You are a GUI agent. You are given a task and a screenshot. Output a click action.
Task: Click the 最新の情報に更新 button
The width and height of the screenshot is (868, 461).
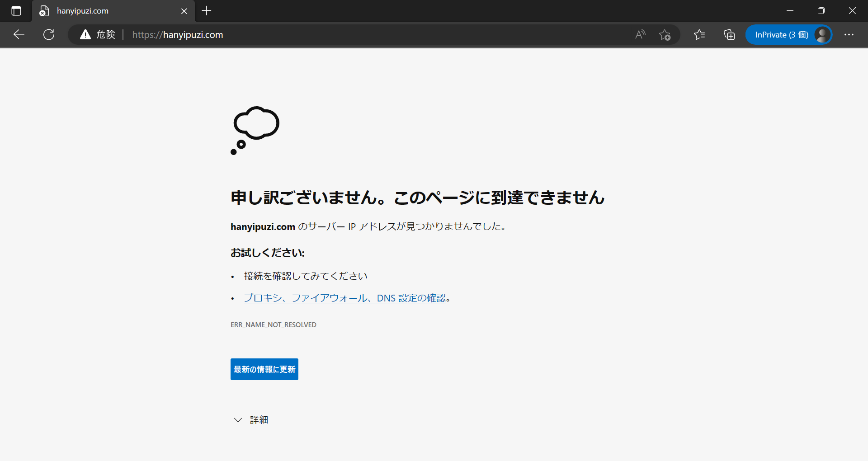pos(264,369)
